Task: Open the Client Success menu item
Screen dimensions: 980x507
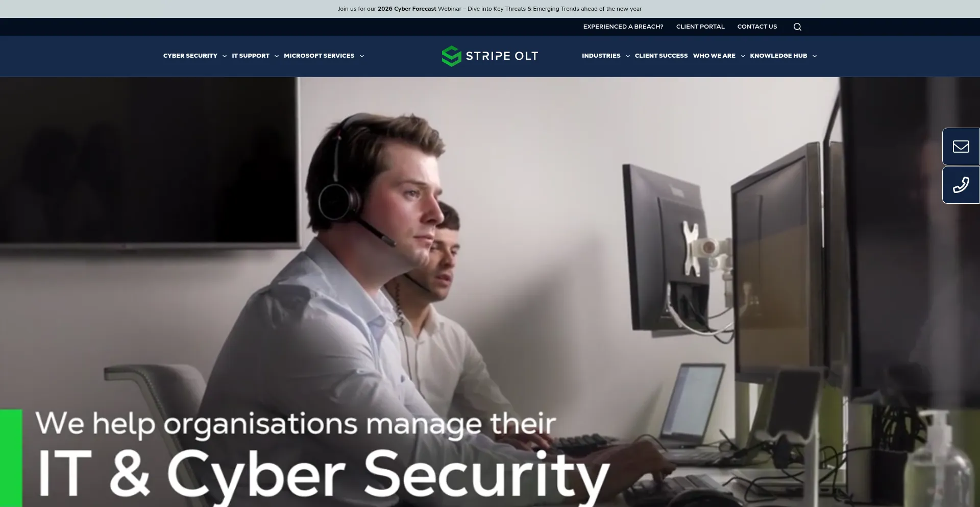Action: pyautogui.click(x=661, y=56)
